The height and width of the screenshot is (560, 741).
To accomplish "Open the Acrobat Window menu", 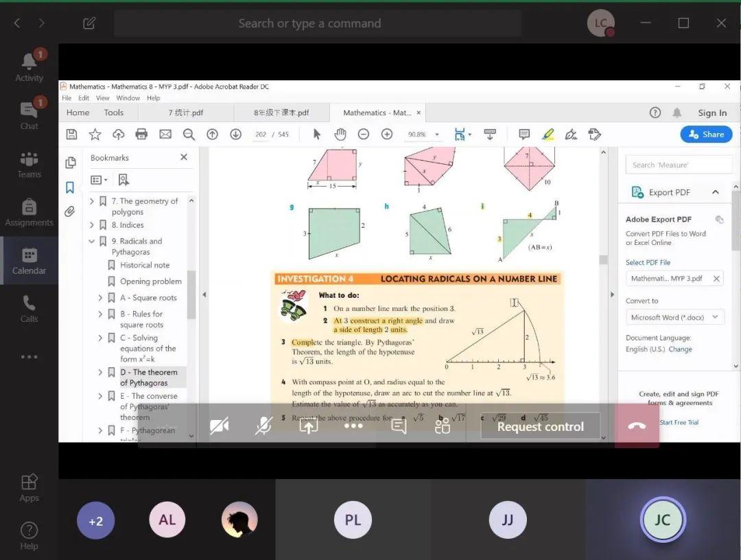I will pyautogui.click(x=128, y=98).
